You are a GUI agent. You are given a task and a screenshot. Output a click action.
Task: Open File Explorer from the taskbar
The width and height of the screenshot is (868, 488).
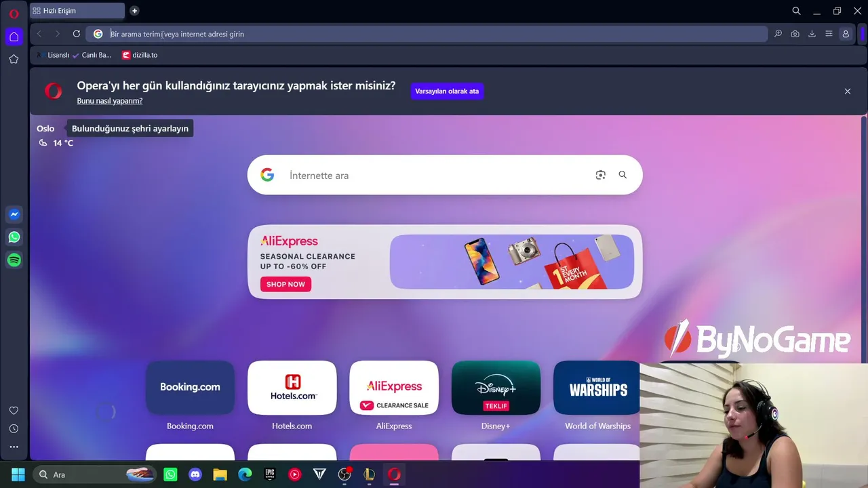[x=220, y=474]
